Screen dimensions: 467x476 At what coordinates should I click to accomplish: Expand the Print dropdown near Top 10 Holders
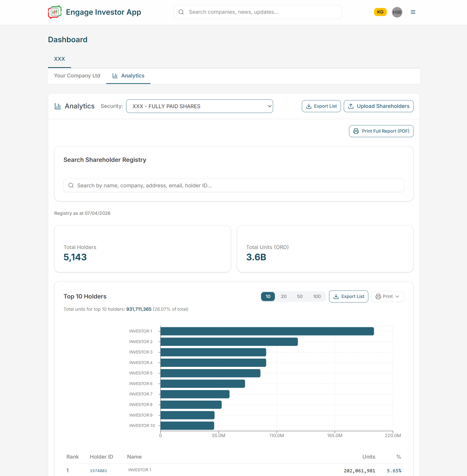(x=388, y=296)
